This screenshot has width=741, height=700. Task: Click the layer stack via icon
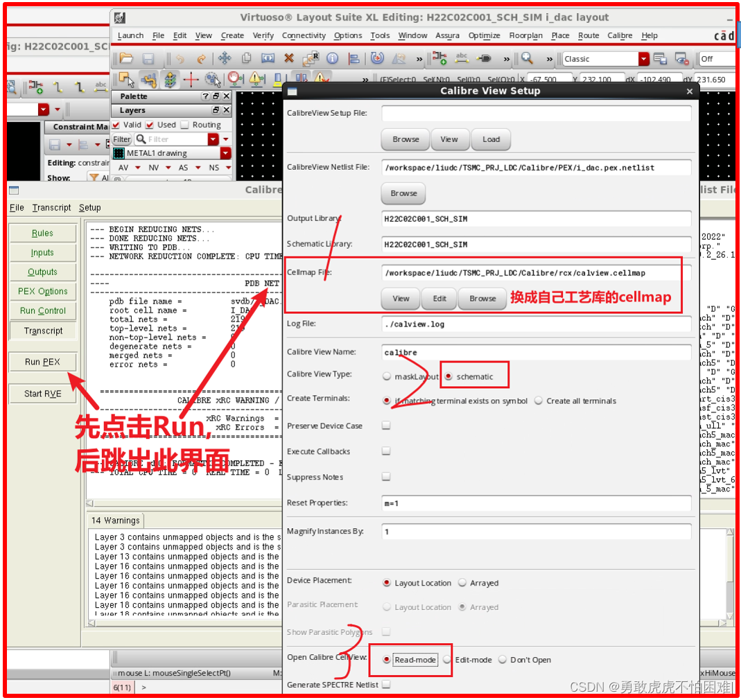(171, 80)
